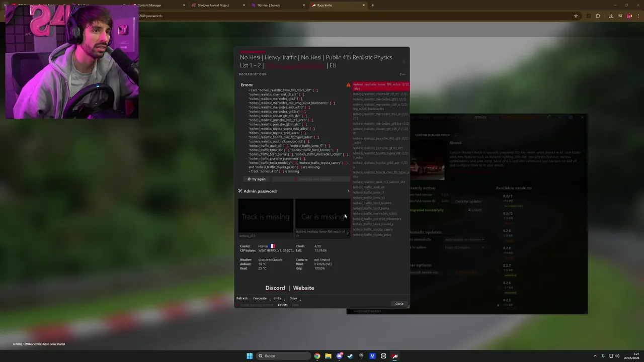The height and width of the screenshot is (362, 644).
Task: Click the Admin password wrench icon
Action: click(x=240, y=191)
